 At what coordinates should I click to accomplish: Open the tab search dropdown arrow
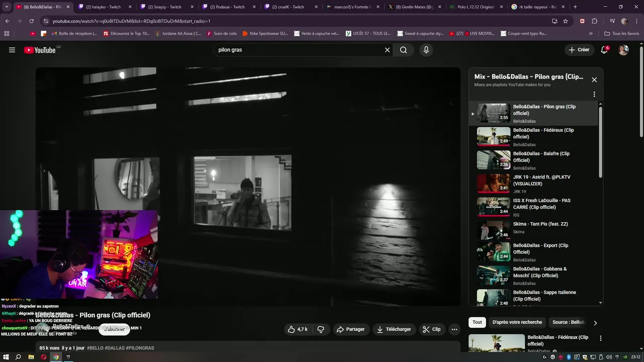(x=7, y=7)
